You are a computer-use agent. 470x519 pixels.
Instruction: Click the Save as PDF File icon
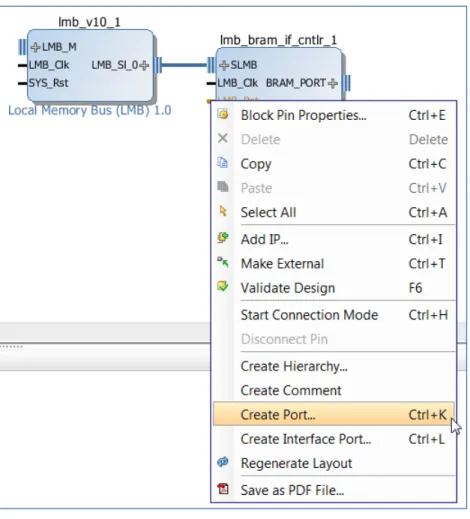pyautogui.click(x=223, y=489)
